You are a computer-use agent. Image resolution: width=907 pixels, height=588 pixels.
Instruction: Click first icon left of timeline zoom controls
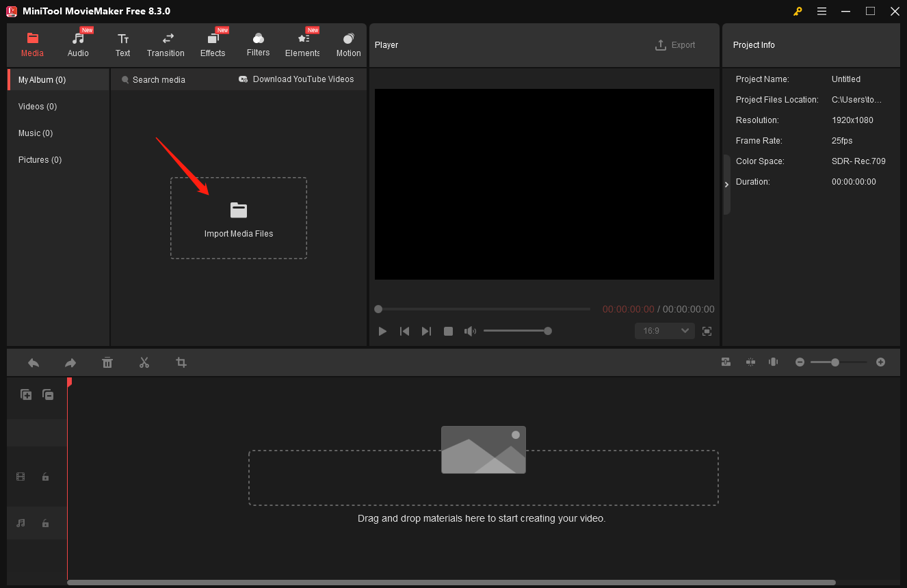tap(726, 362)
